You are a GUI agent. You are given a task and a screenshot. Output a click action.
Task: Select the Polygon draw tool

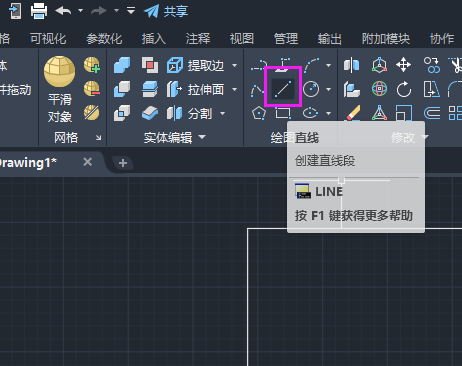[259, 113]
